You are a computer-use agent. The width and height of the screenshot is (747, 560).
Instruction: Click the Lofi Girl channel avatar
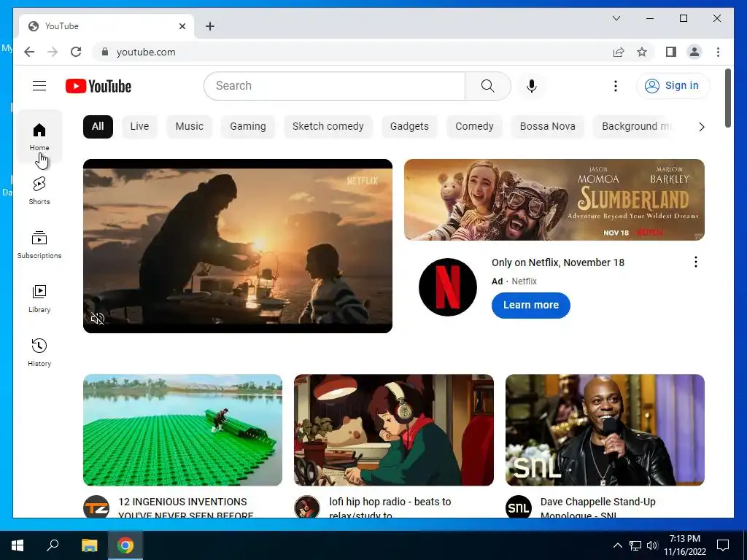tap(307, 507)
